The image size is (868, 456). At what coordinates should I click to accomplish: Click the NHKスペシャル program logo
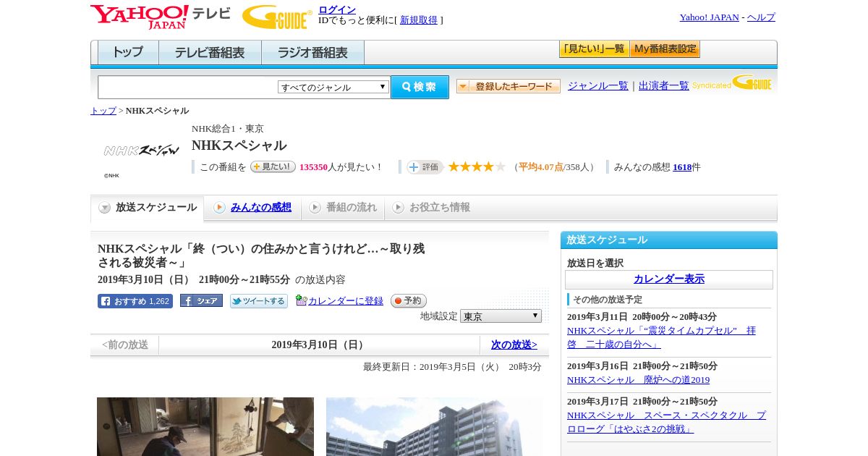coord(142,151)
